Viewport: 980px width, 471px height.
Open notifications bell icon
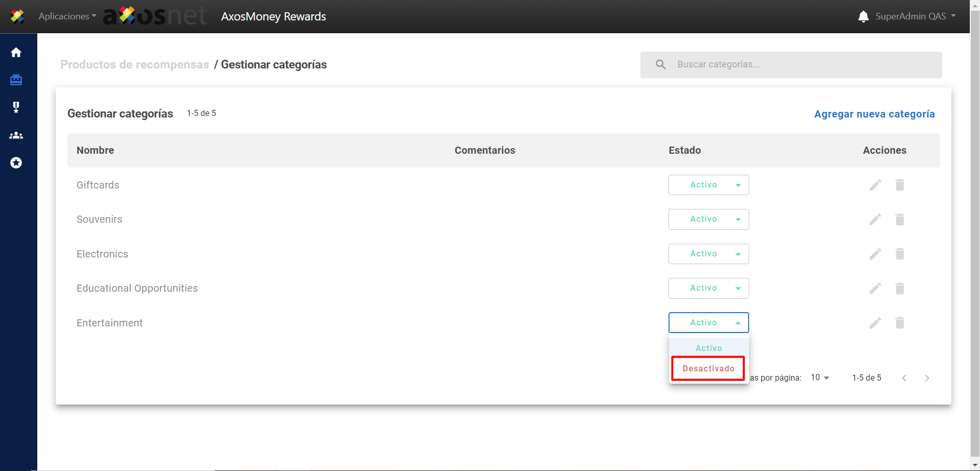(863, 16)
